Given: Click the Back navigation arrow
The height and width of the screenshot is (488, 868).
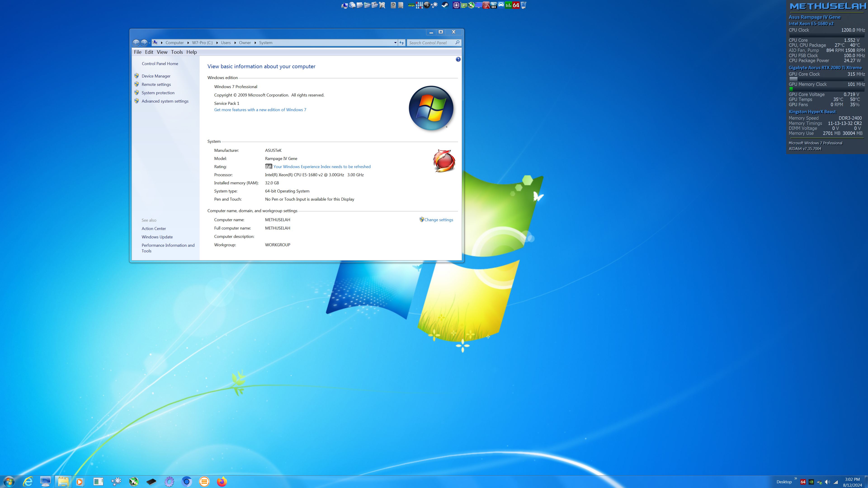Looking at the screenshot, I should click(136, 43).
